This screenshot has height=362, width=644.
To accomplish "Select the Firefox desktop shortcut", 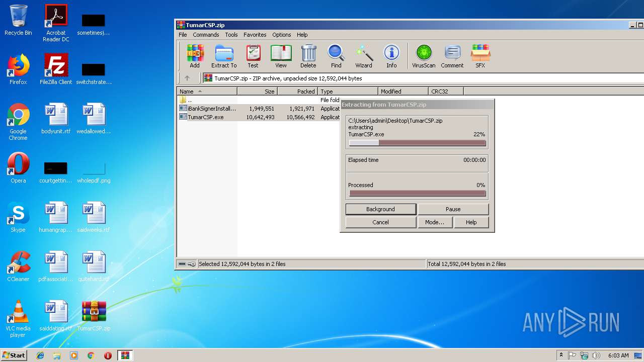I will coord(18,69).
